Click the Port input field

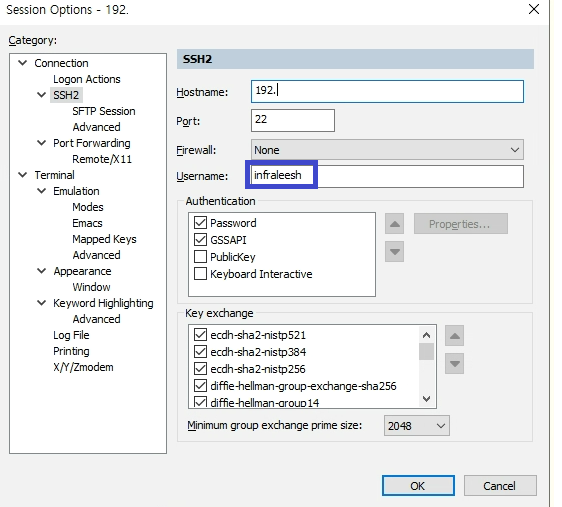click(293, 120)
